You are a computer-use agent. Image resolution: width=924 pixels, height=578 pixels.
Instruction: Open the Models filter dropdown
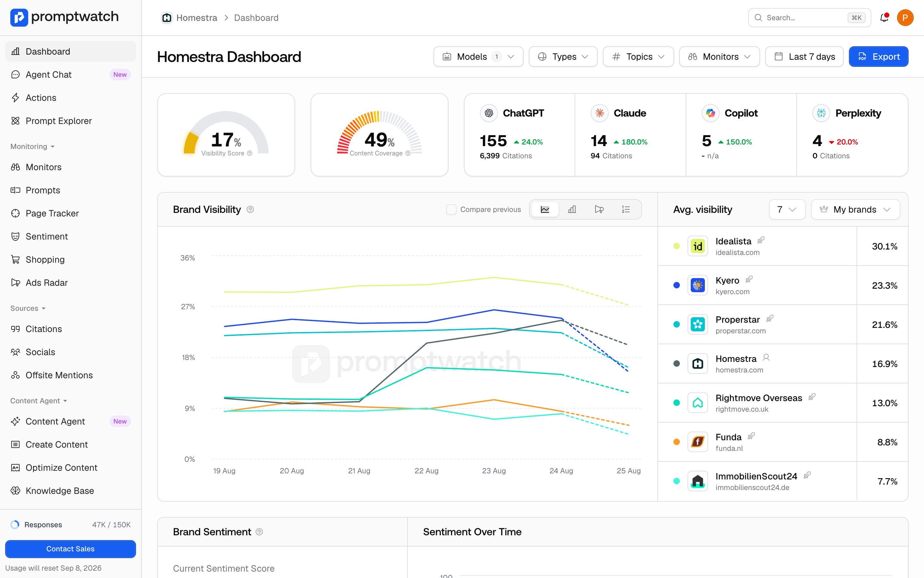pos(478,57)
